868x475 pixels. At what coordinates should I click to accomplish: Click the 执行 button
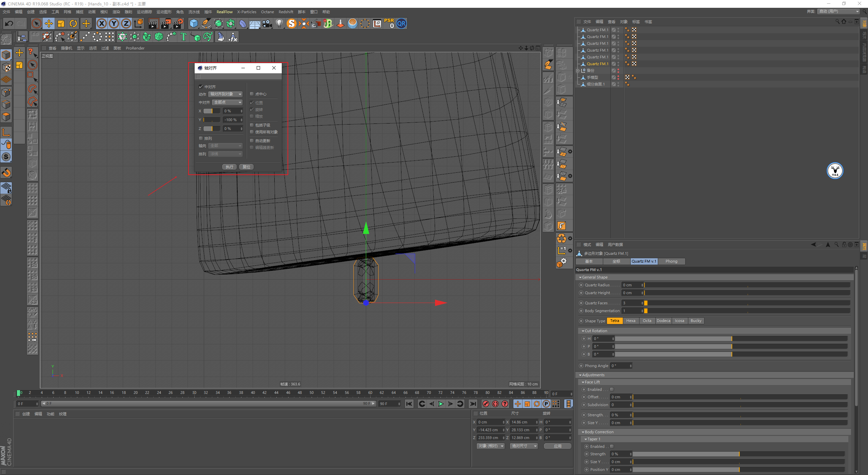pos(229,167)
